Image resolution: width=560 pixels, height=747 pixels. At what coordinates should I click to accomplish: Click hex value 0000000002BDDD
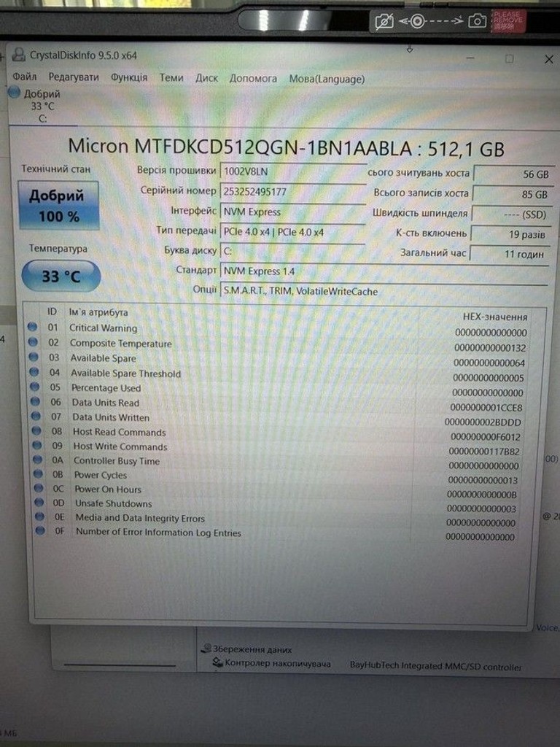coord(483,422)
